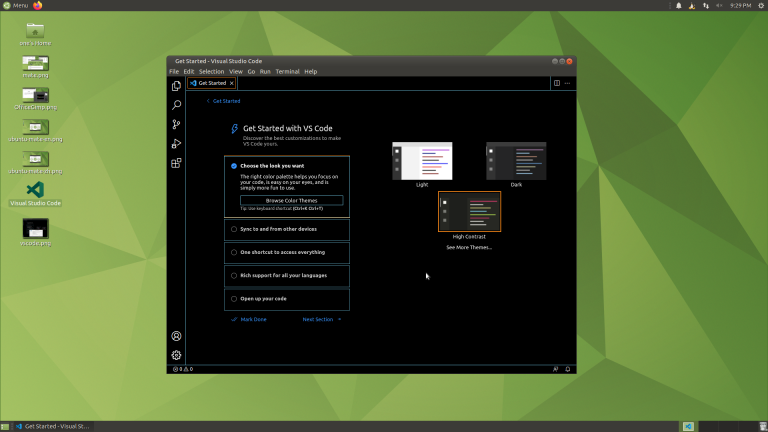Screen dimensions: 768x432
Task: Click the VS Code taskbar window button
Action: [53, 427]
